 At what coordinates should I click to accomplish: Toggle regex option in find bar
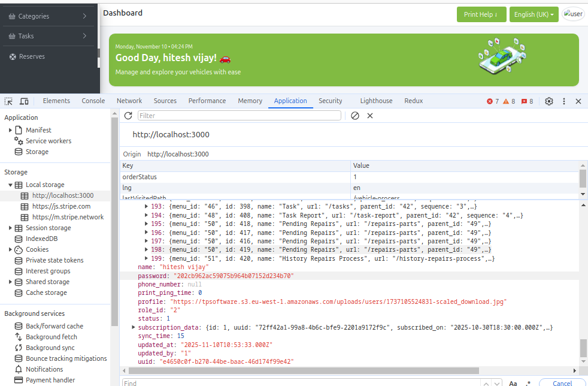click(x=528, y=383)
